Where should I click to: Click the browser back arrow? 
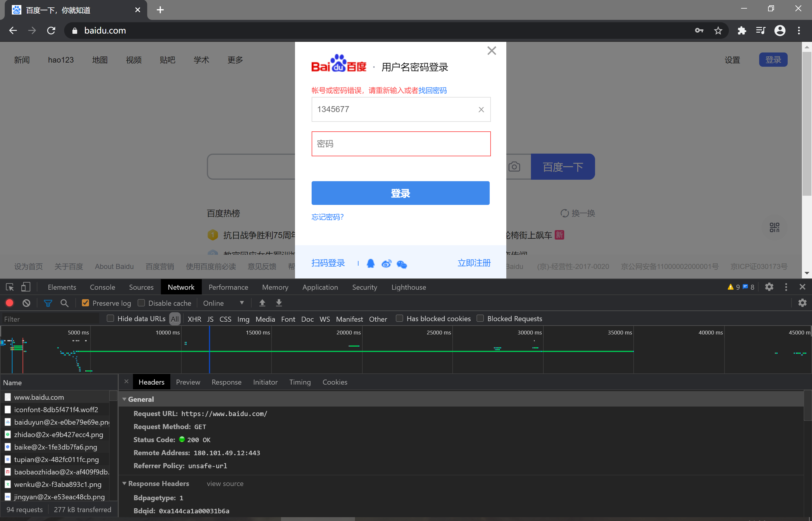click(13, 31)
